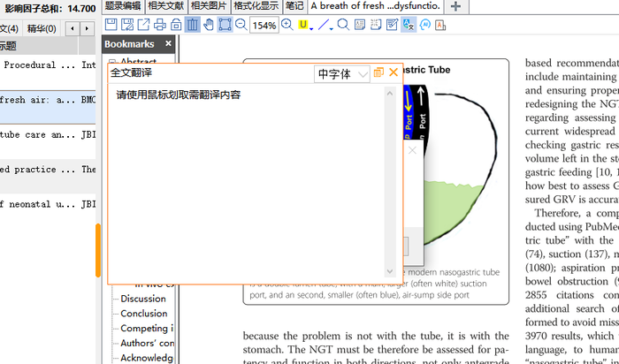Click the translate icon in toolbar

(x=409, y=25)
